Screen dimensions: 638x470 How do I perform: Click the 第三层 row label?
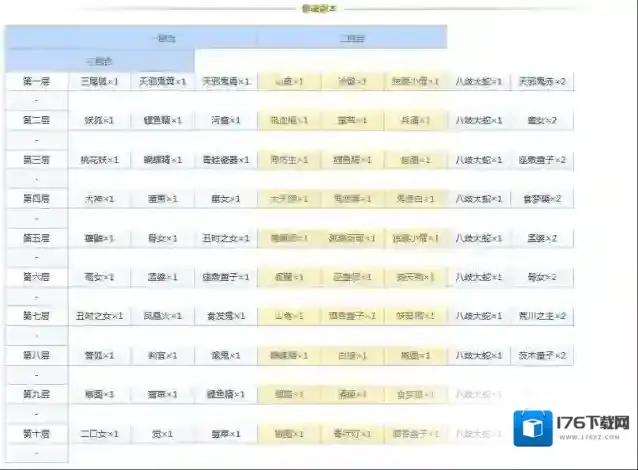pos(36,160)
